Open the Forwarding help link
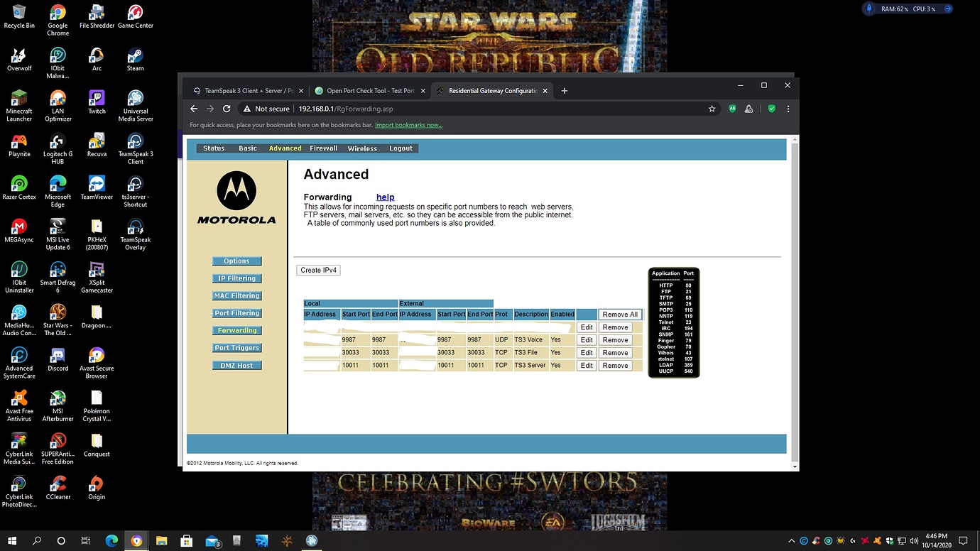The image size is (980, 551). 385,197
